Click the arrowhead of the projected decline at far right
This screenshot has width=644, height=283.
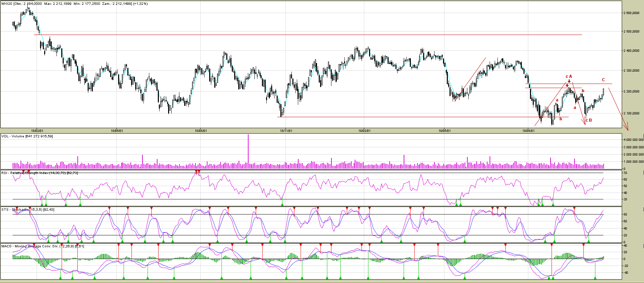click(628, 129)
